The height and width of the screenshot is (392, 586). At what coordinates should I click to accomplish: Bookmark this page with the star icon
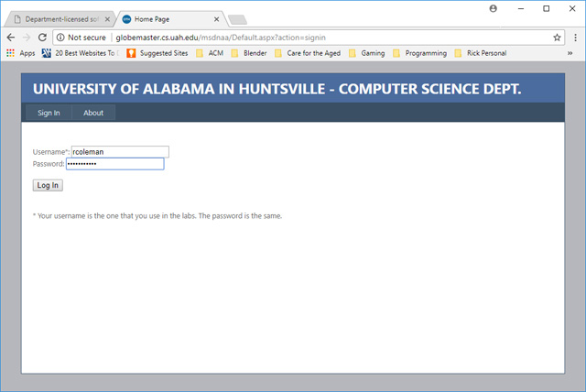(x=557, y=38)
